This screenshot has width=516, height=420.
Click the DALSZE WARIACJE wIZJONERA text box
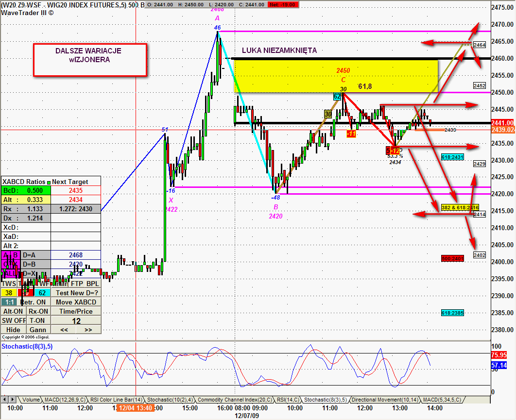90,60
